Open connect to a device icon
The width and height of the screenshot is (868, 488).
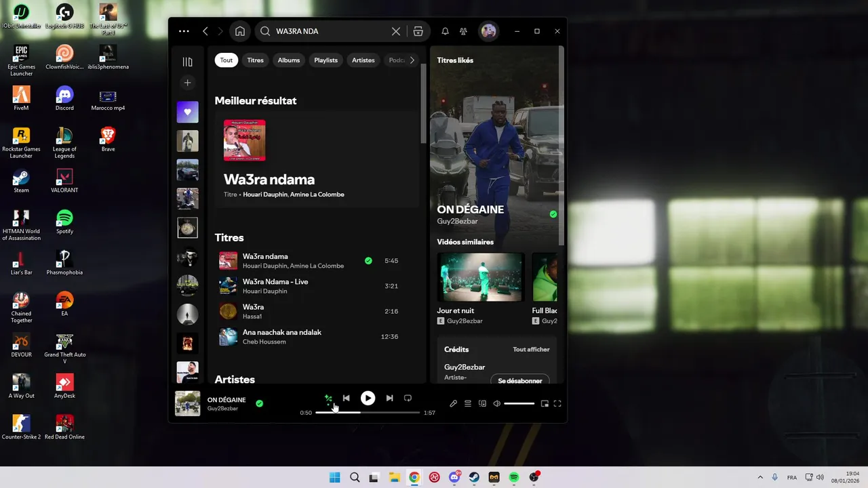482,404
